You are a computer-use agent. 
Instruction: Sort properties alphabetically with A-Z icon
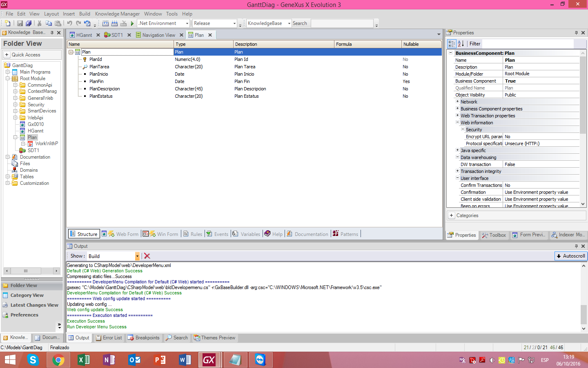tap(461, 44)
